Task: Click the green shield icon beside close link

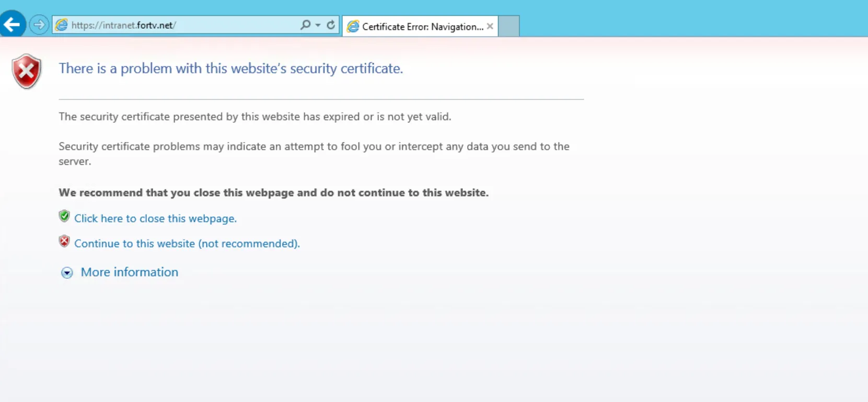Action: [x=64, y=216]
